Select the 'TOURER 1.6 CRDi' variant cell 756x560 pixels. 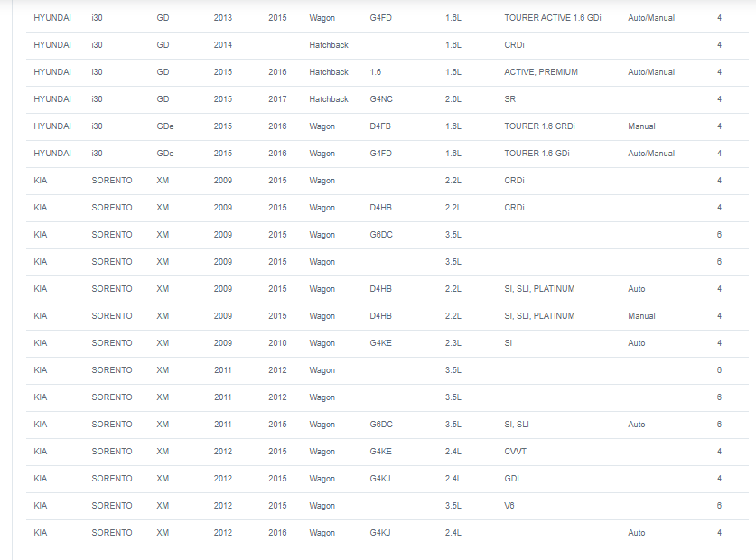pos(539,126)
